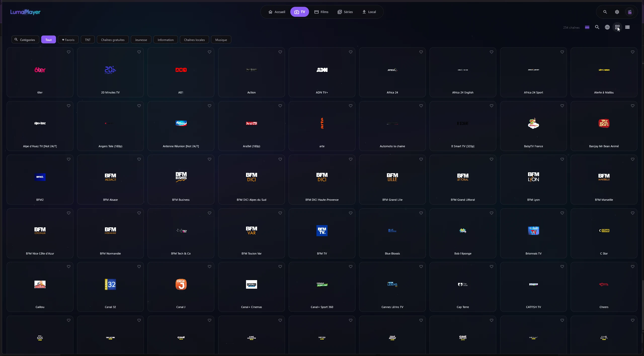Favorite the 6ter channel heart
The width and height of the screenshot is (644, 356).
click(69, 52)
